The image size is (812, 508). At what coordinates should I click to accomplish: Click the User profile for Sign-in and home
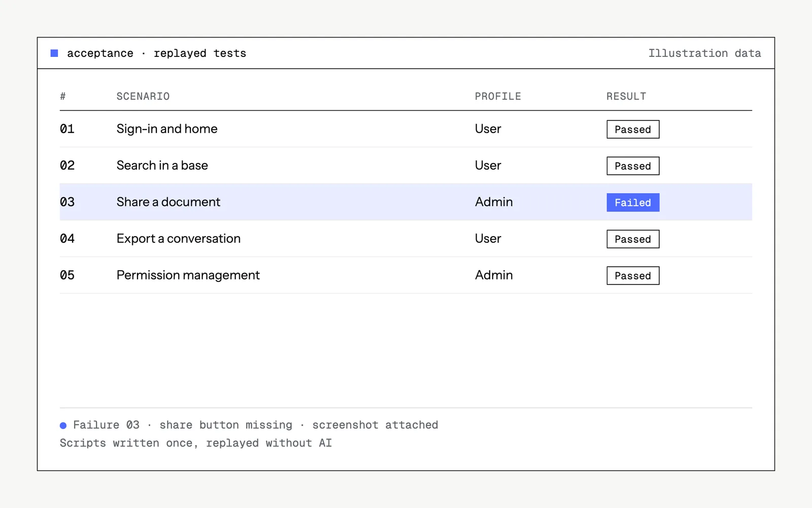click(x=488, y=129)
